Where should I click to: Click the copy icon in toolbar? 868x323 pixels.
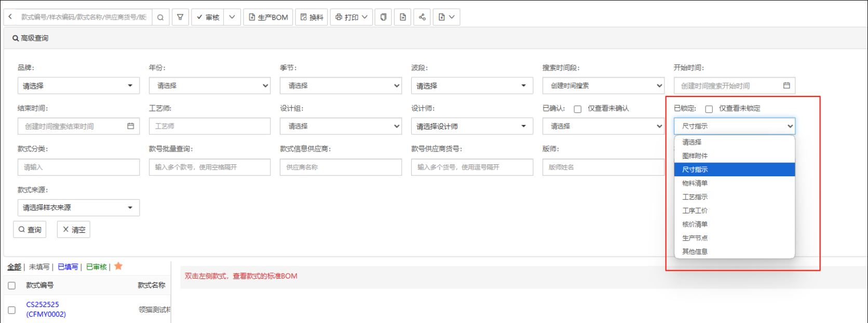click(x=383, y=17)
